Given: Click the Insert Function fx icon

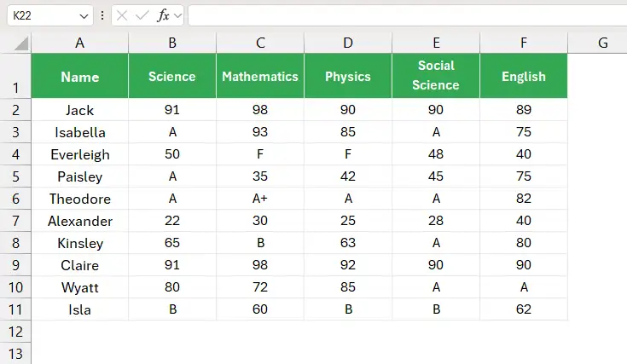Looking at the screenshot, I should pyautogui.click(x=163, y=15).
